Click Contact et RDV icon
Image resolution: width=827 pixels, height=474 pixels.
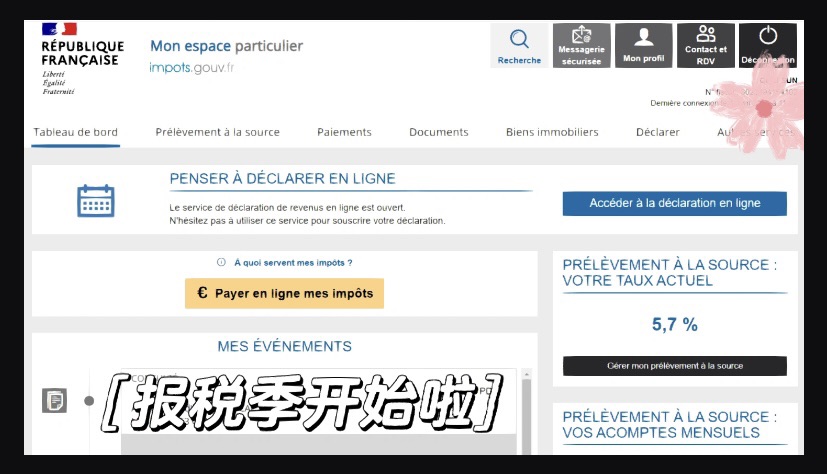click(705, 35)
